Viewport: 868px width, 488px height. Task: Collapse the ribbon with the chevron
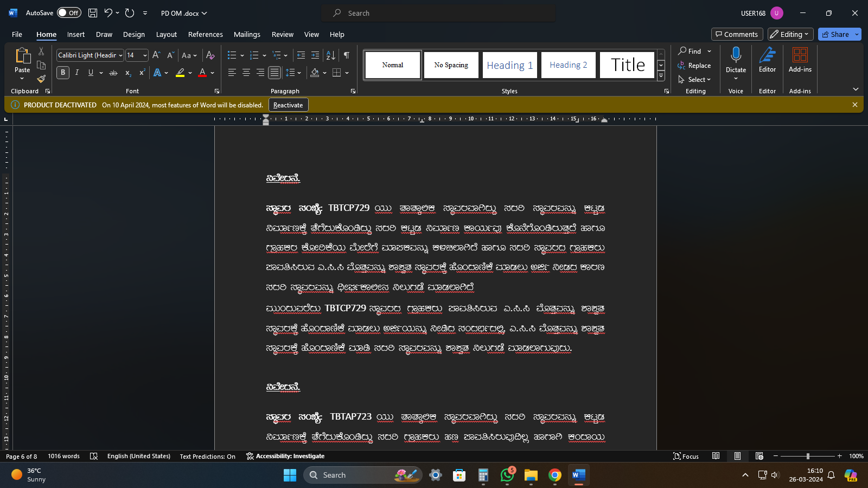click(x=856, y=89)
